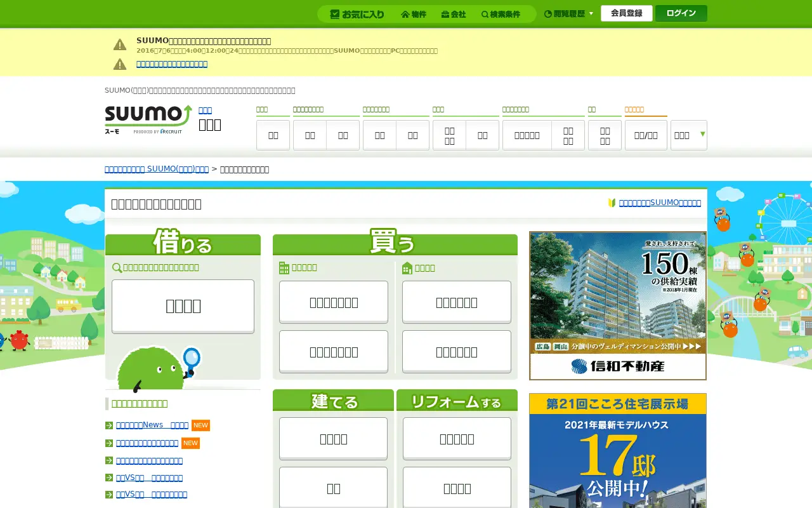
Task: Open the NEW-badged link below the News link
Action: [147, 443]
